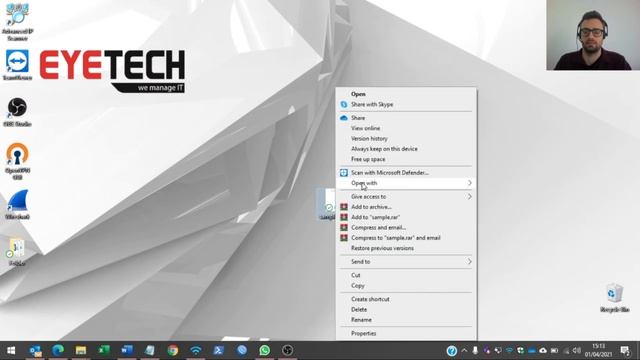Select Free up space
This screenshot has width=640, height=360.
pos(406,159)
